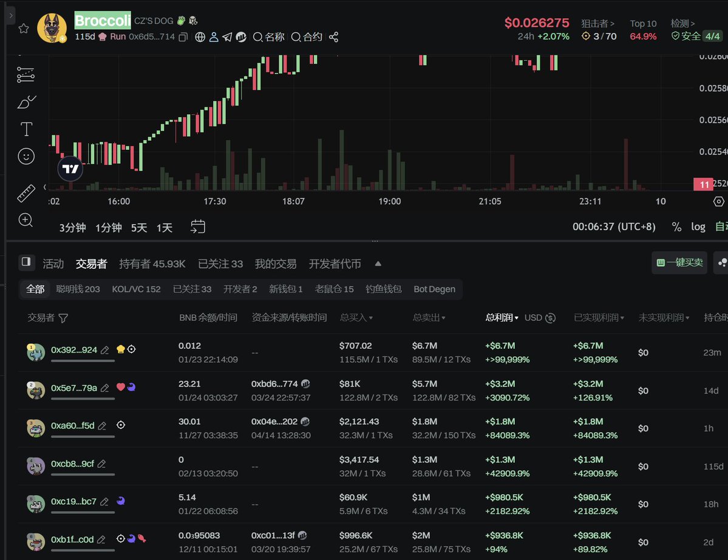This screenshot has height=560, width=728.
Task: Open the emoji sticker tool
Action: [26, 157]
